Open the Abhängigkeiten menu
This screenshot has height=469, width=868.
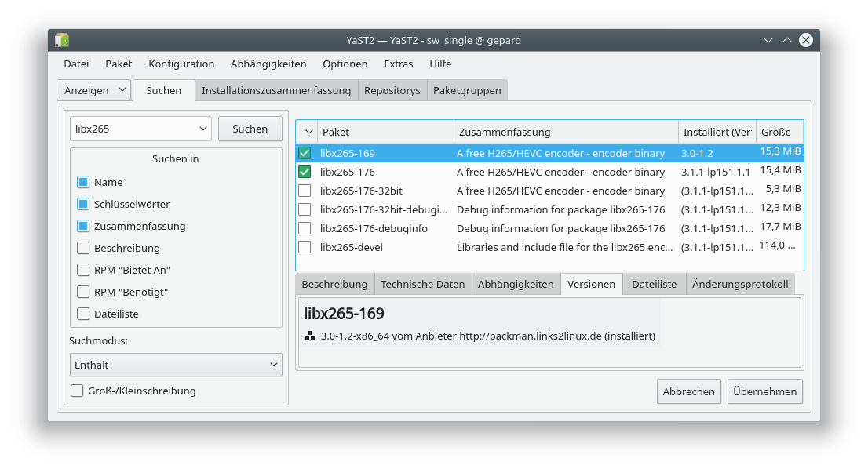[268, 64]
